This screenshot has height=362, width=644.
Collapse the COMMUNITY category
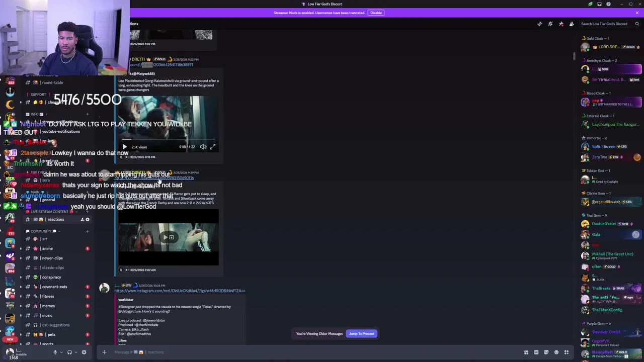43,231
